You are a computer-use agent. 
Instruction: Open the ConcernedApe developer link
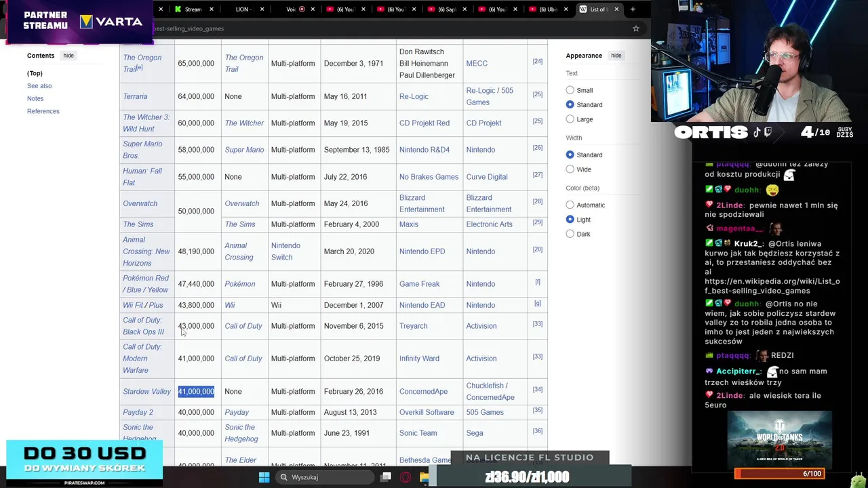click(x=423, y=391)
